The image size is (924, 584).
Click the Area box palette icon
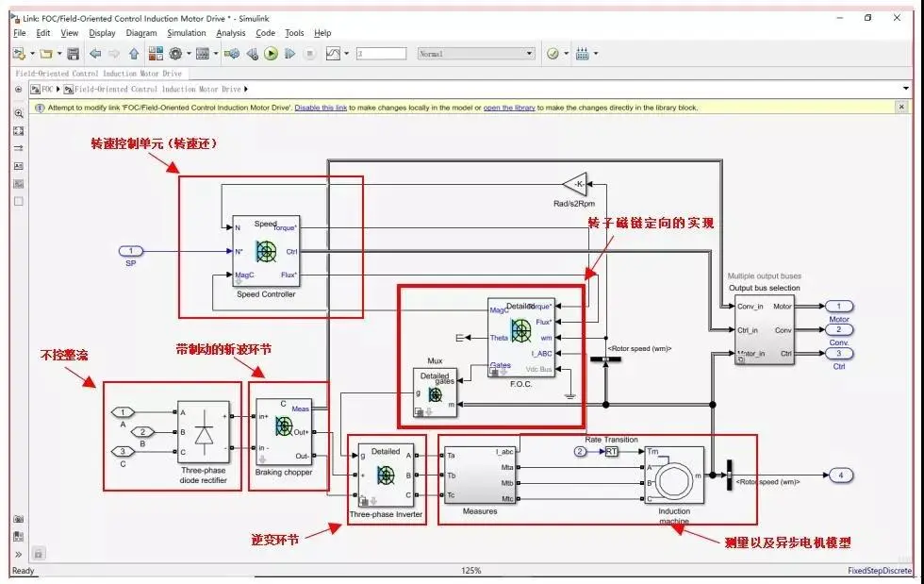[18, 202]
